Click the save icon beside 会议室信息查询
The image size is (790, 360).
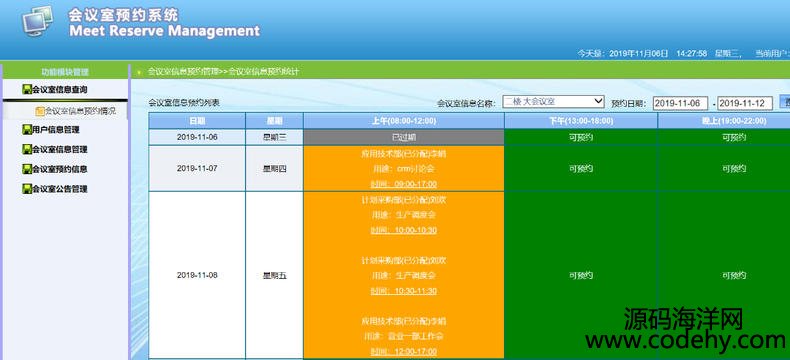point(27,90)
